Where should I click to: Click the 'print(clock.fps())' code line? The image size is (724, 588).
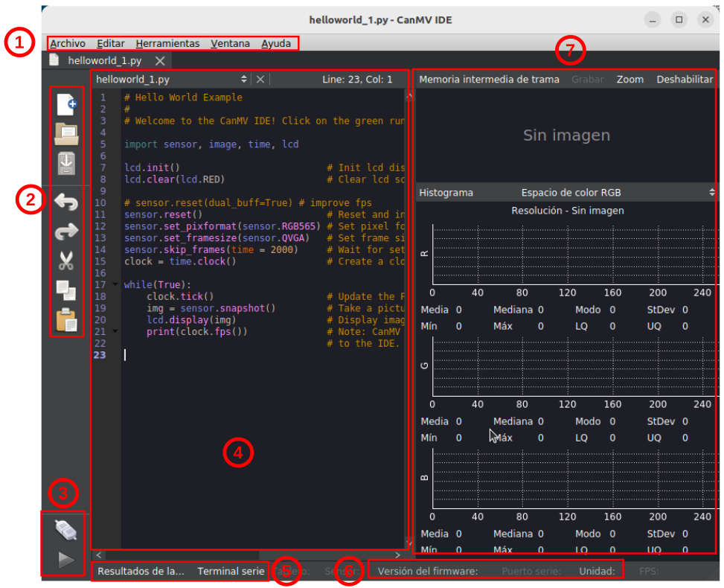(197, 332)
